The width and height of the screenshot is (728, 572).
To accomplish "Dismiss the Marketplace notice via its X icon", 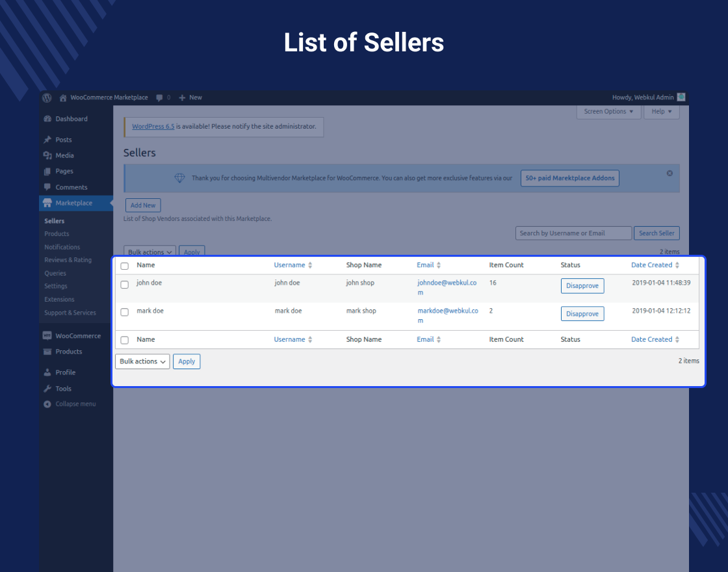I will pyautogui.click(x=669, y=173).
